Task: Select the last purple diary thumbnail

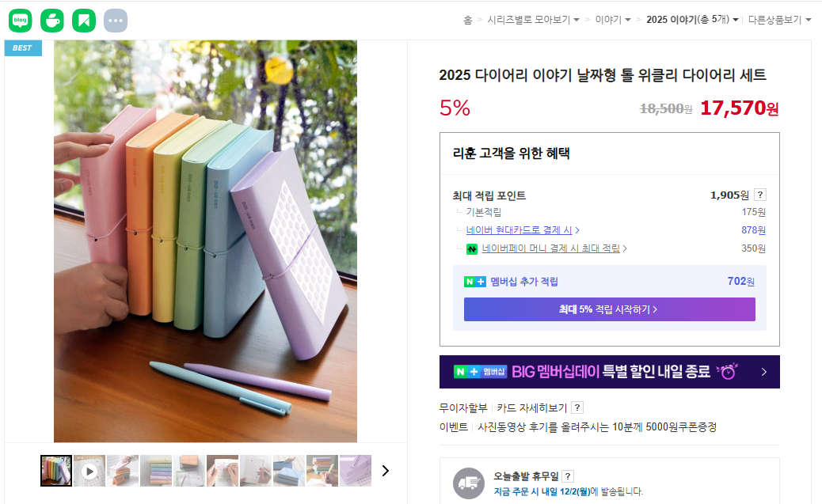Action: (x=356, y=471)
